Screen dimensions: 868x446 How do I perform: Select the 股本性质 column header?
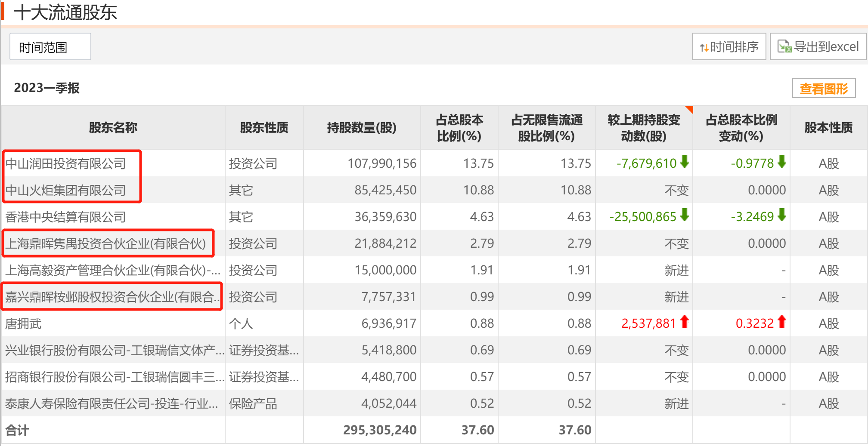pyautogui.click(x=828, y=127)
